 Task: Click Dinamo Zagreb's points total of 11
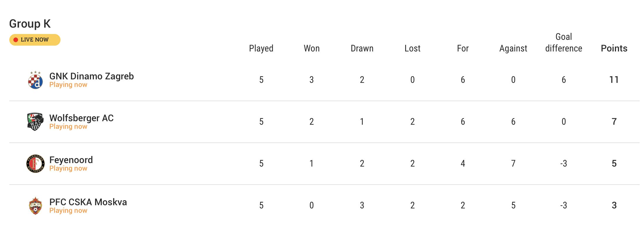coord(614,80)
